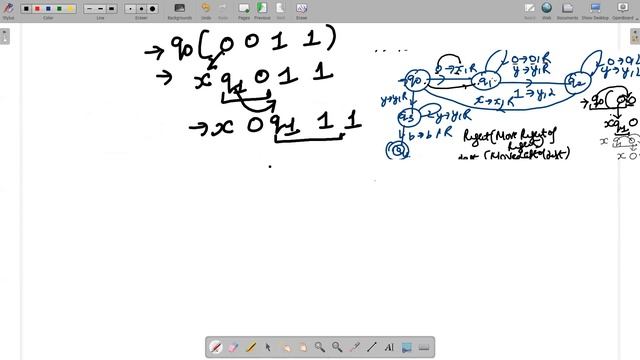Expand the left page thumbnails panel

pos(4,36)
